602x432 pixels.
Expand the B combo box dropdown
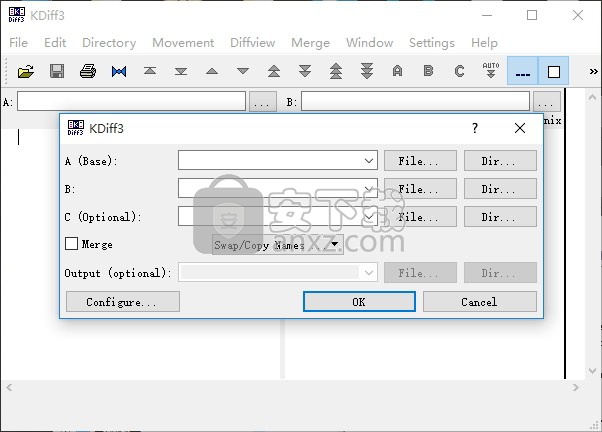pyautogui.click(x=369, y=189)
